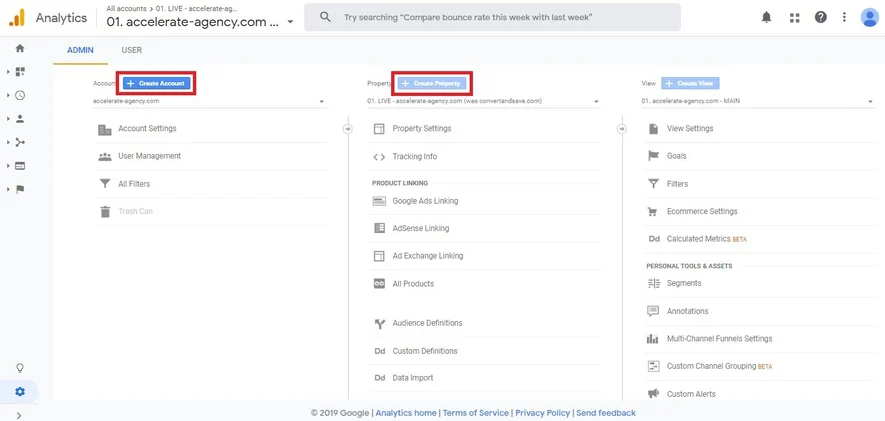Click the All Filters funnel icon
The height and width of the screenshot is (421, 885).
[105, 184]
